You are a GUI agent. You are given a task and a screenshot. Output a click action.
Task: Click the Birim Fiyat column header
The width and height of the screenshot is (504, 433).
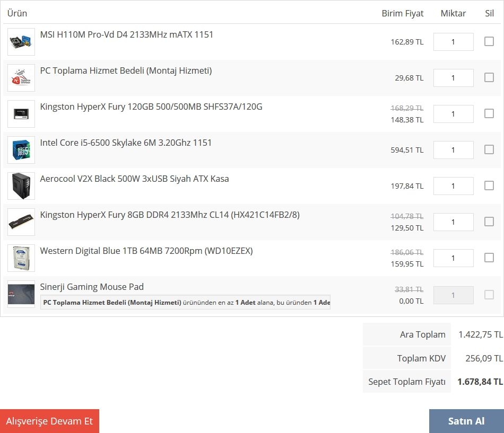pos(403,13)
